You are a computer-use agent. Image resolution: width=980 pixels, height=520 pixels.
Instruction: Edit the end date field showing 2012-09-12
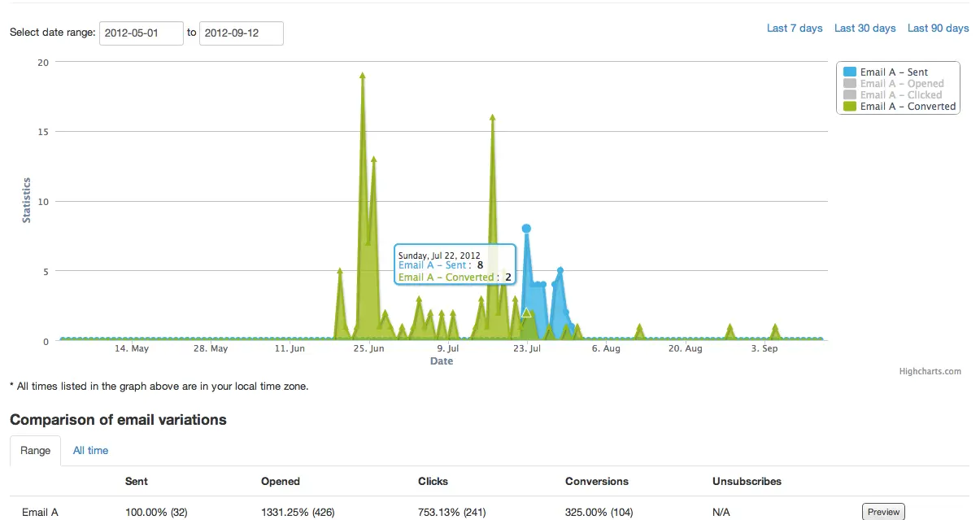(x=241, y=33)
